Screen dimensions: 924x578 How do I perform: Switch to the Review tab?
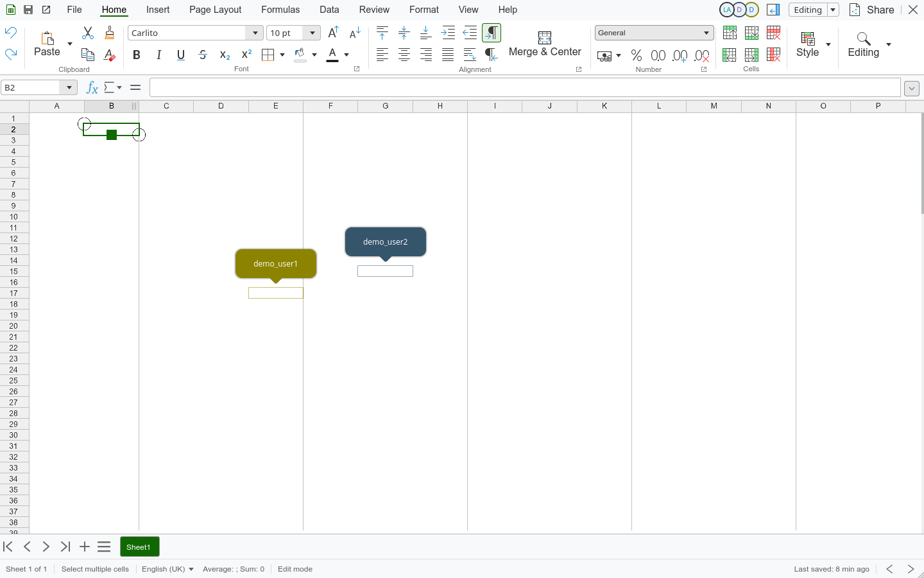[374, 10]
